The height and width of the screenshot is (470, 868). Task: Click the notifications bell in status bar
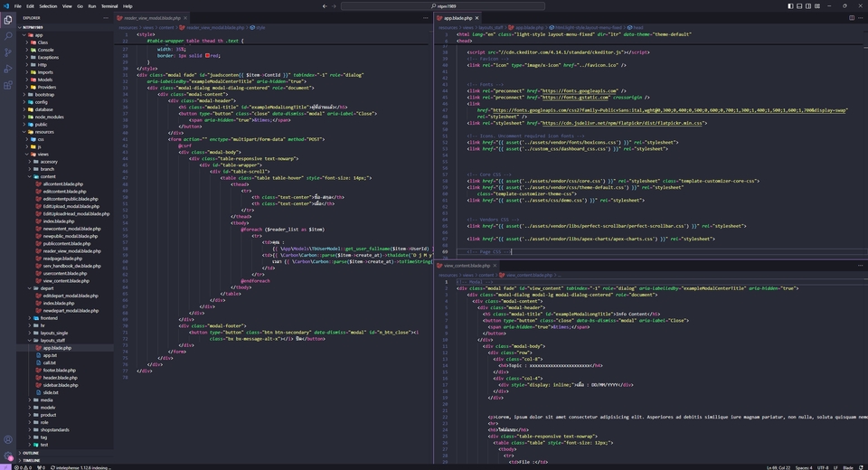pos(861,467)
